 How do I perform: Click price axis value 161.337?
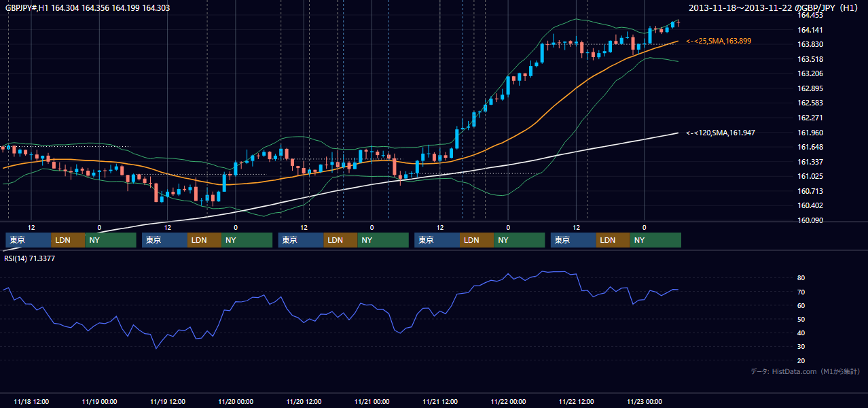(x=810, y=162)
